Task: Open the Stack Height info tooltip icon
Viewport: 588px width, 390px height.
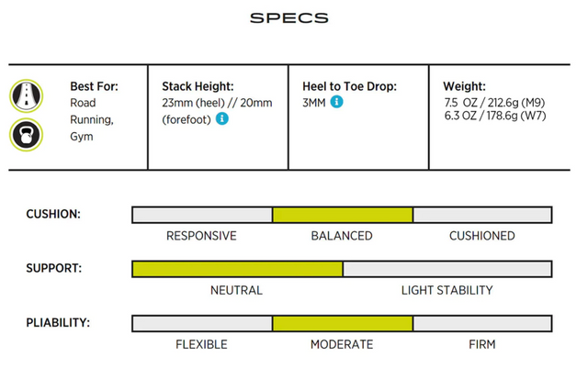Action: (x=222, y=119)
